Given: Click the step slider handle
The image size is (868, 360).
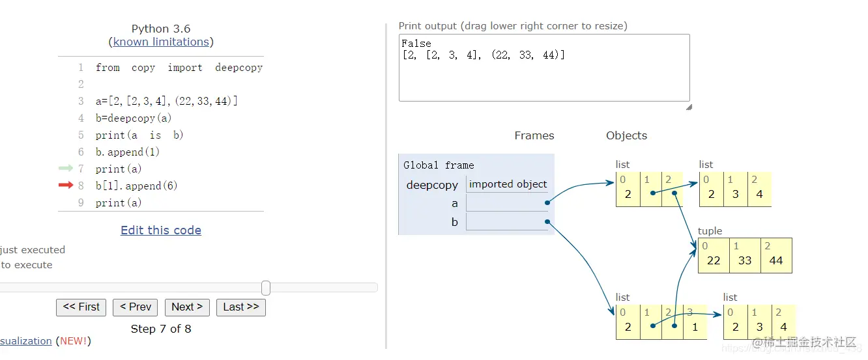Looking at the screenshot, I should [266, 288].
